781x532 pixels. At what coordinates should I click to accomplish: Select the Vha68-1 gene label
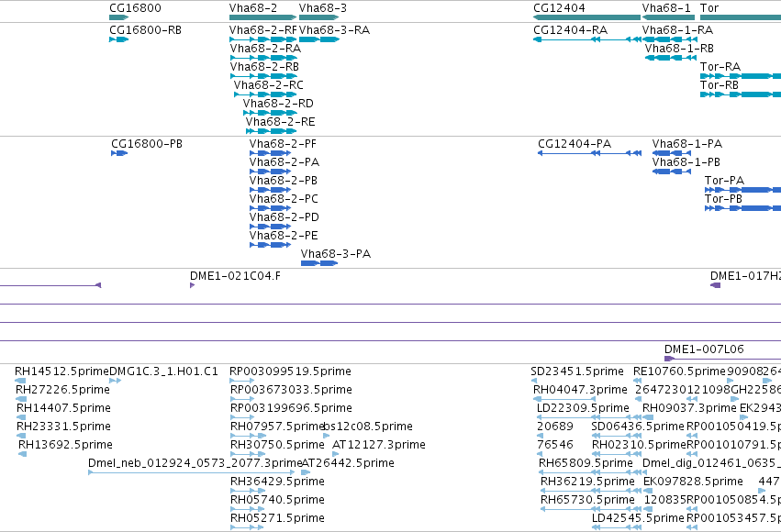[666, 8]
